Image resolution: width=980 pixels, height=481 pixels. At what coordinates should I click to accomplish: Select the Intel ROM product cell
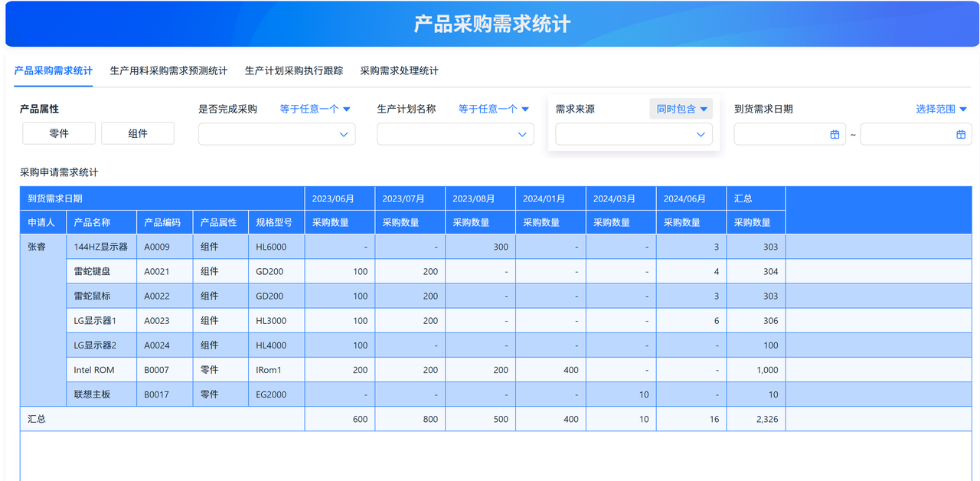click(102, 369)
